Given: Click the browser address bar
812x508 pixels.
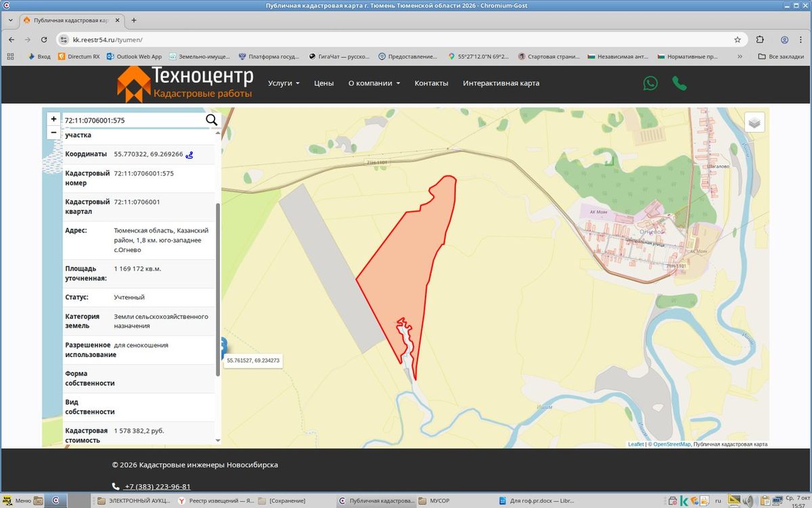Looking at the screenshot, I should [x=399, y=39].
